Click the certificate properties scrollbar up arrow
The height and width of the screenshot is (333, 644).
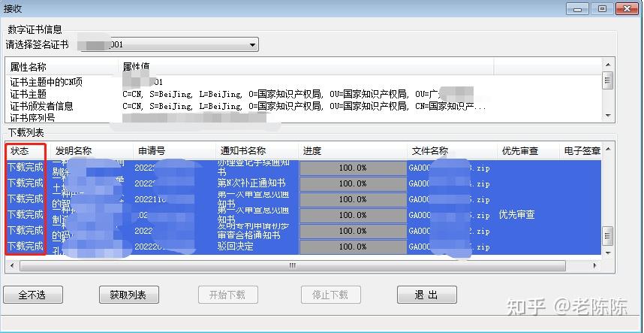tap(608, 64)
